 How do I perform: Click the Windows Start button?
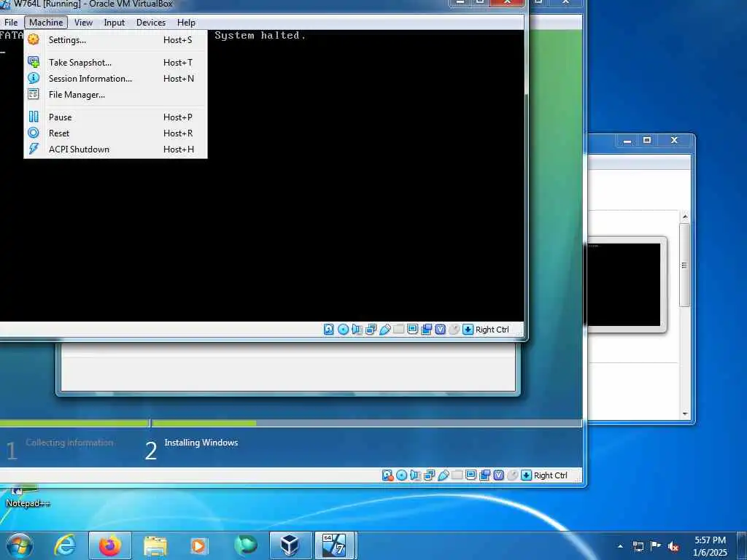point(20,545)
